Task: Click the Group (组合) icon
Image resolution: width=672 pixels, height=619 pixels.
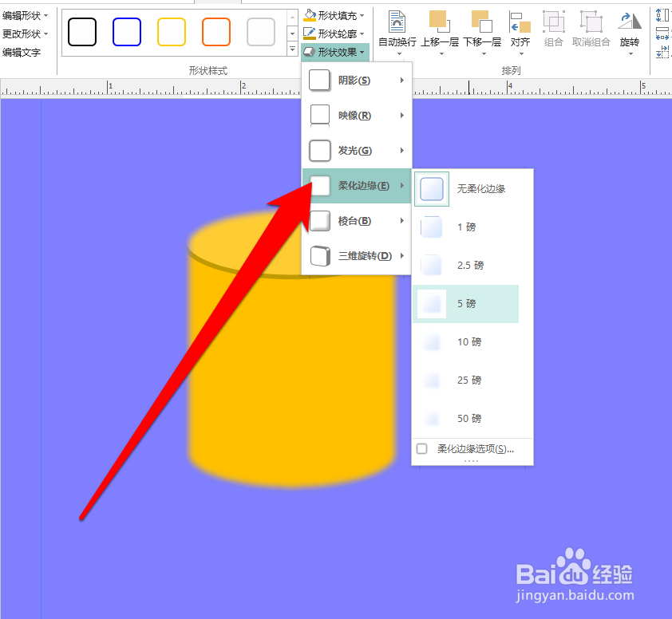Action: (x=554, y=22)
